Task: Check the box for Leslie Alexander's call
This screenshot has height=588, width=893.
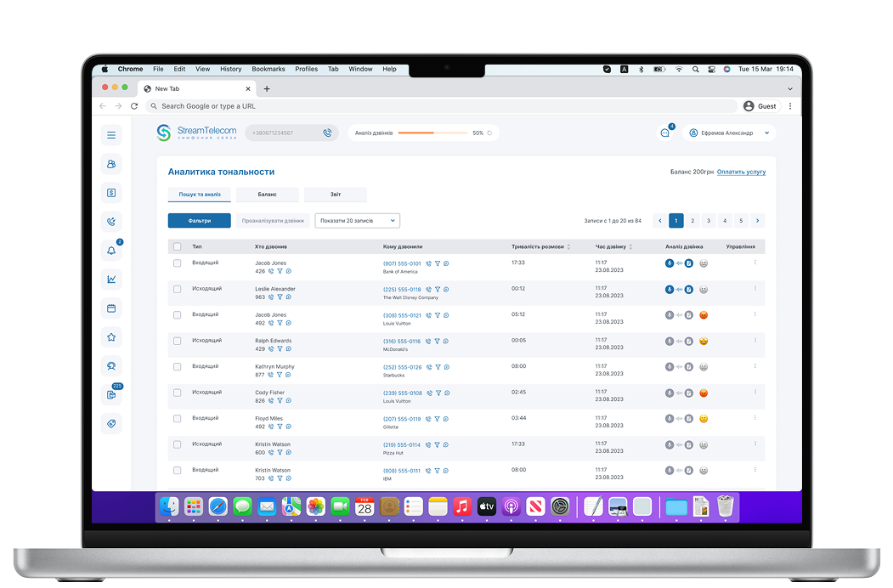Action: click(x=177, y=289)
